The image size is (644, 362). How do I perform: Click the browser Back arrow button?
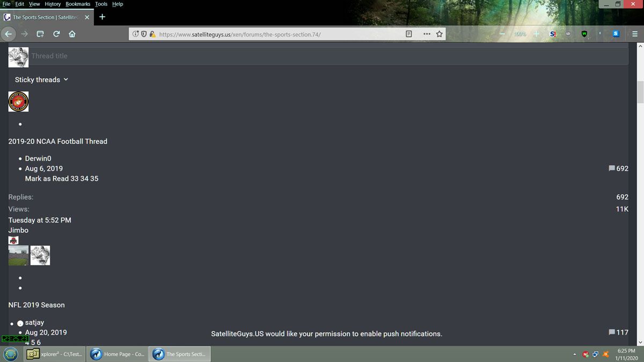8,34
